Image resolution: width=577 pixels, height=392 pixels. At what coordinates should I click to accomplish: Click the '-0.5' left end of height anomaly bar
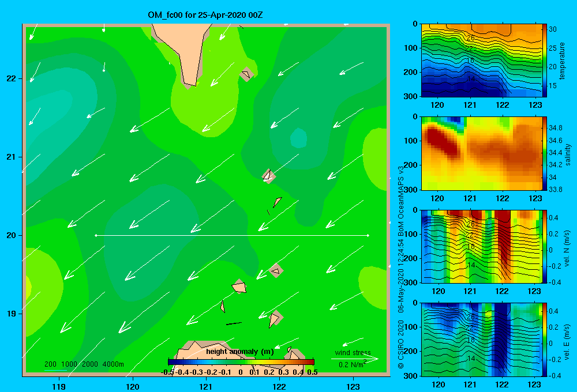(x=167, y=372)
